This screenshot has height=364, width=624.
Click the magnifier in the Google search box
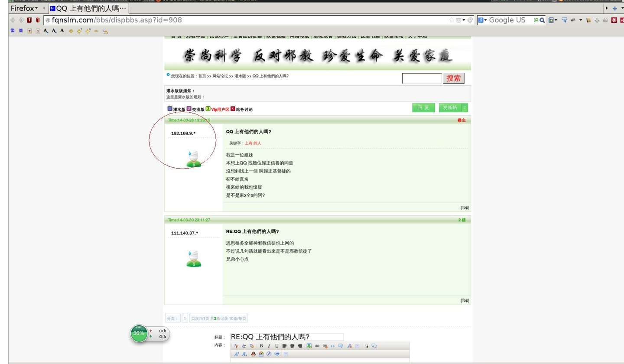tap(542, 20)
